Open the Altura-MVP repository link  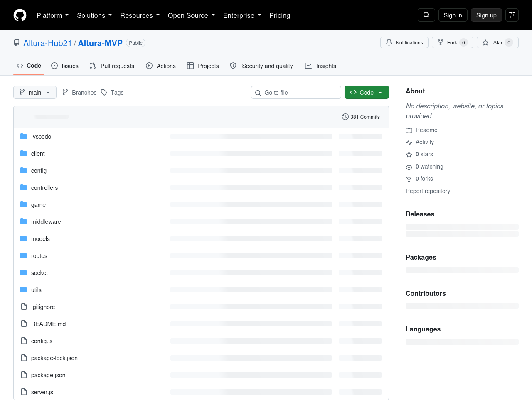100,43
